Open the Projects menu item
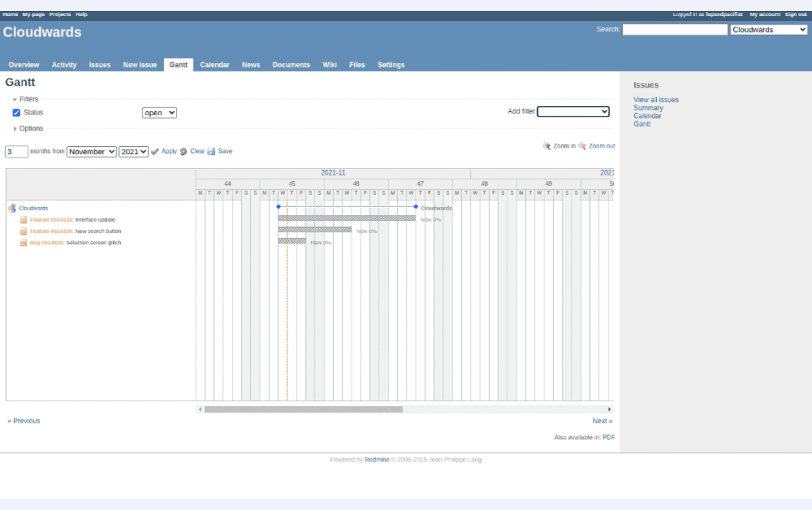The height and width of the screenshot is (510, 812). pos(59,14)
